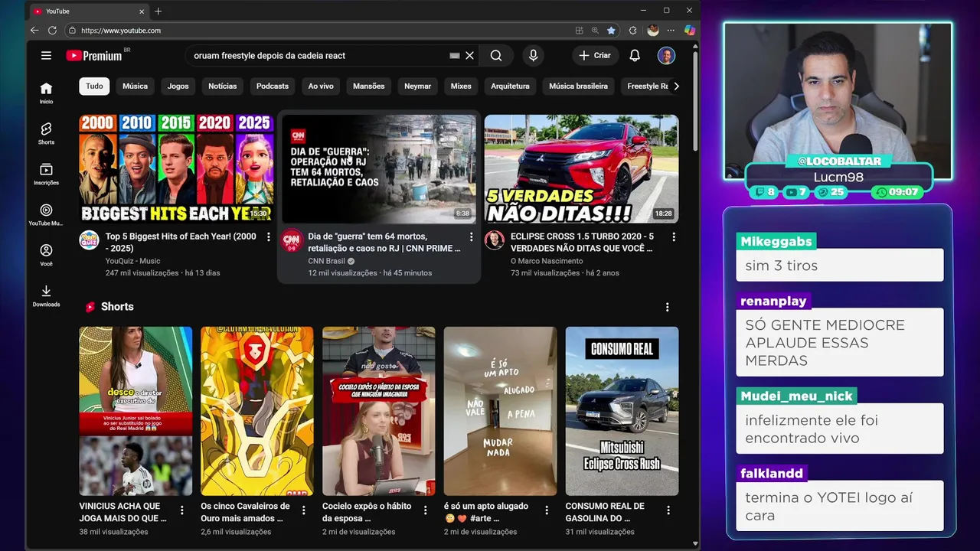Toggle the favorite star in address bar
The width and height of the screenshot is (980, 551).
point(611,31)
